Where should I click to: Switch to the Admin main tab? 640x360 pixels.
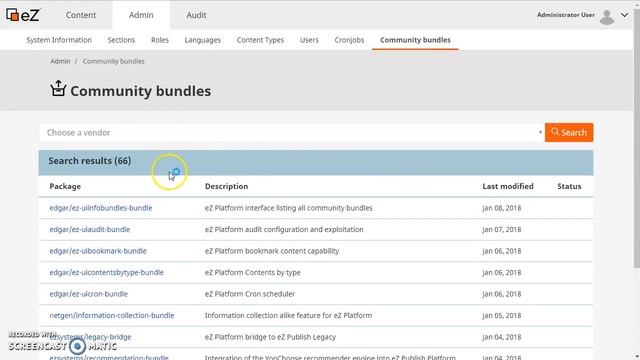click(x=141, y=15)
